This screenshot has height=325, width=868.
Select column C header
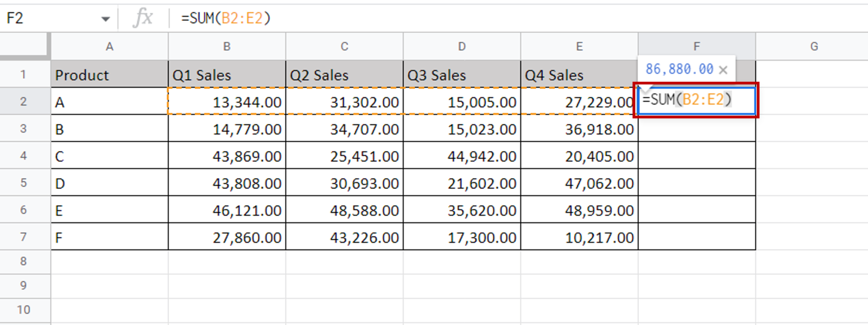click(x=344, y=46)
